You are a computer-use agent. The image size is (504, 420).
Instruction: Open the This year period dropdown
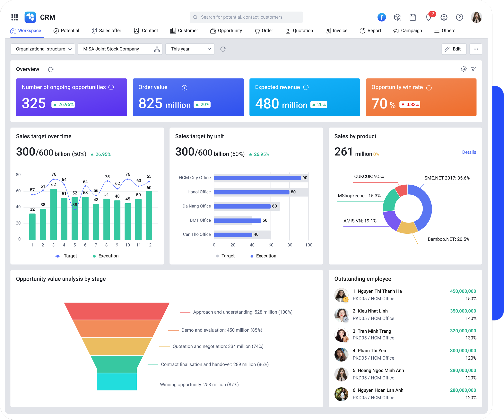(x=190, y=49)
